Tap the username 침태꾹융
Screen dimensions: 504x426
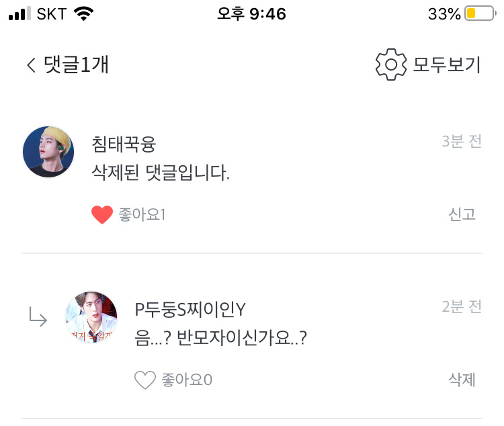[x=124, y=144]
